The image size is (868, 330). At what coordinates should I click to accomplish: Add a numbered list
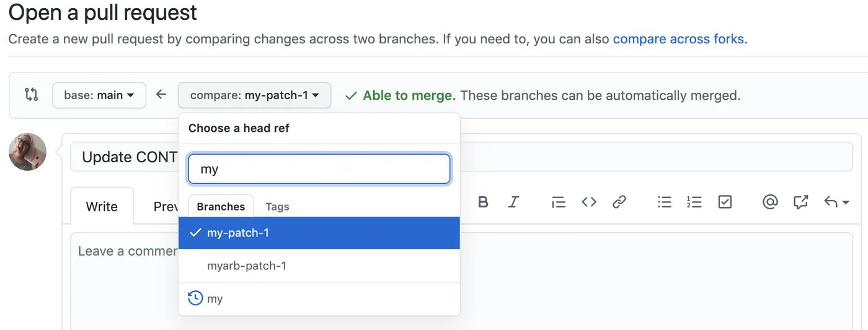tap(694, 202)
